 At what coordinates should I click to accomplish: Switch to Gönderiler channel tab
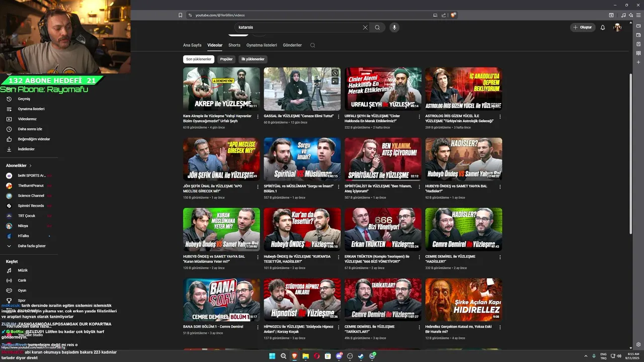(292, 45)
